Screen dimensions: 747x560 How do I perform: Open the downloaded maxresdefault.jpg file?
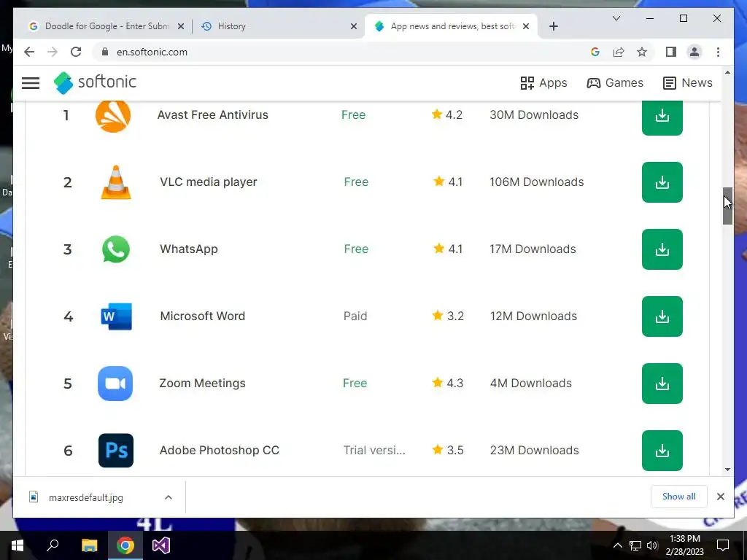(x=86, y=497)
